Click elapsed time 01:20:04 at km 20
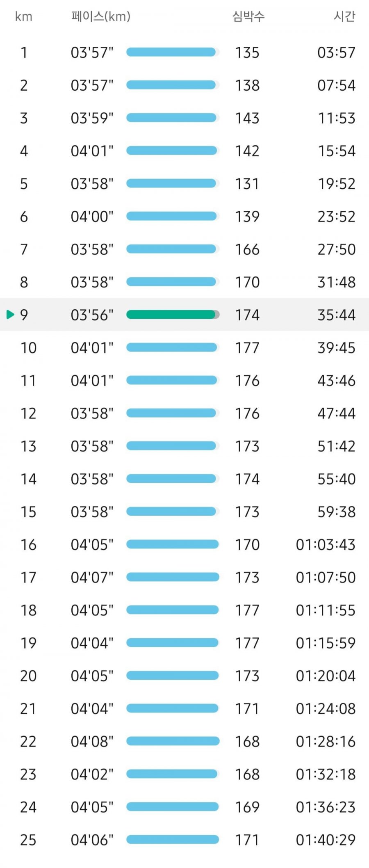The image size is (369, 868). pyautogui.click(x=326, y=676)
